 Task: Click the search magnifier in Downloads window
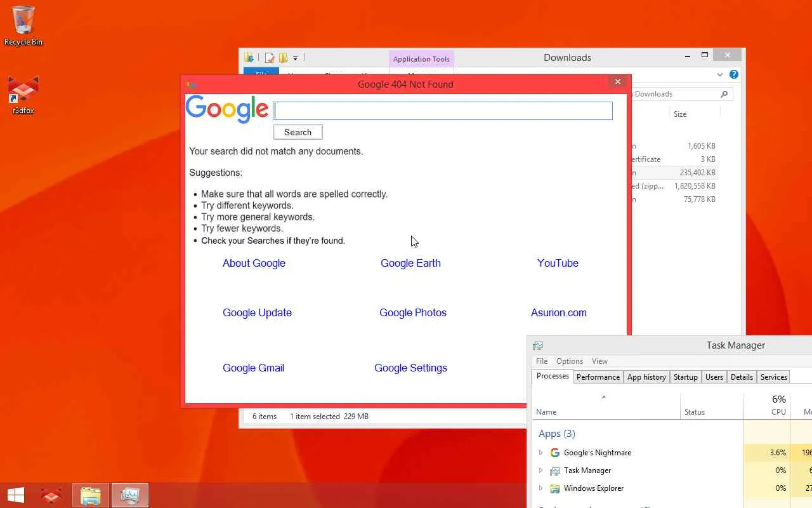pyautogui.click(x=724, y=94)
